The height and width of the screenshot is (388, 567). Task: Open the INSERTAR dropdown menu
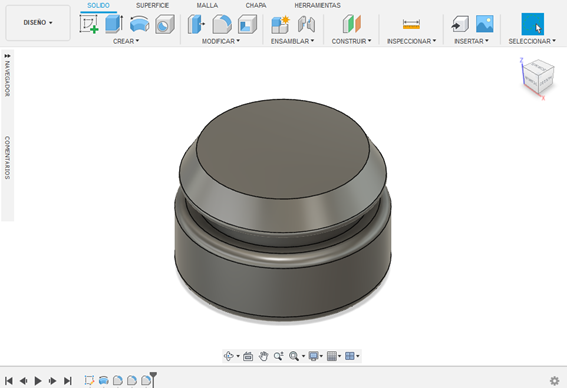click(472, 41)
